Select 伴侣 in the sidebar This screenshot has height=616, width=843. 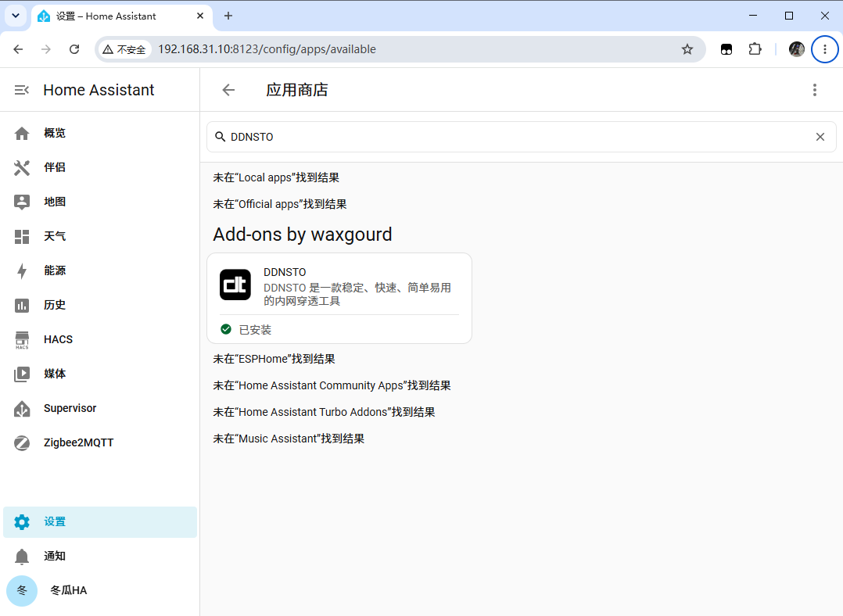coord(55,168)
